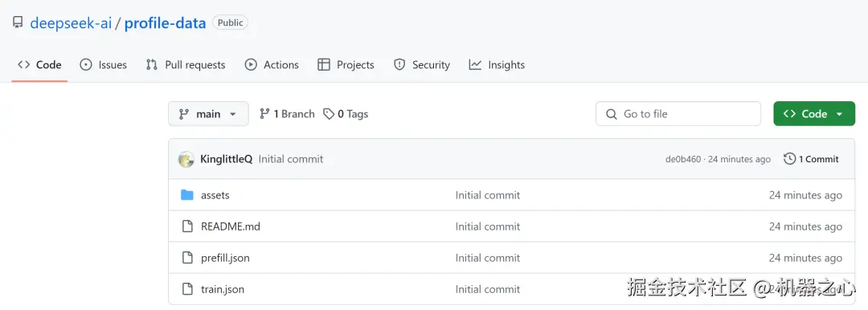The height and width of the screenshot is (310, 868).
Task: Click the prefill.json file icon
Action: 187,258
